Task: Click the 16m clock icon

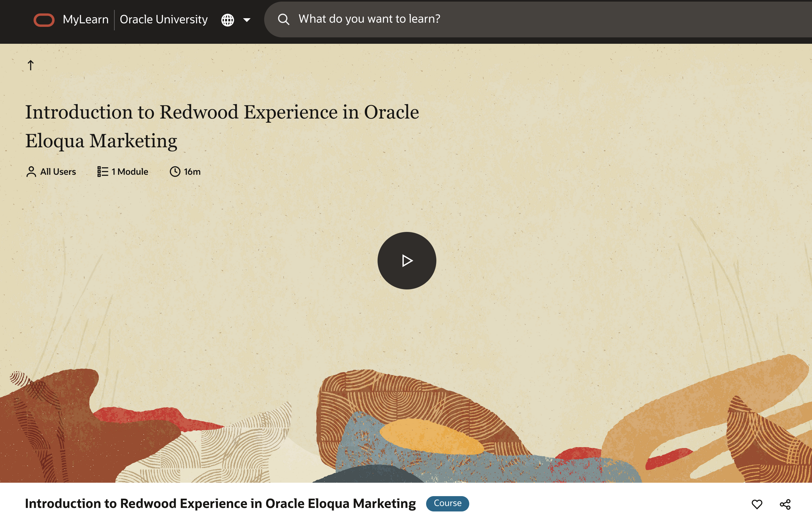Action: point(175,172)
